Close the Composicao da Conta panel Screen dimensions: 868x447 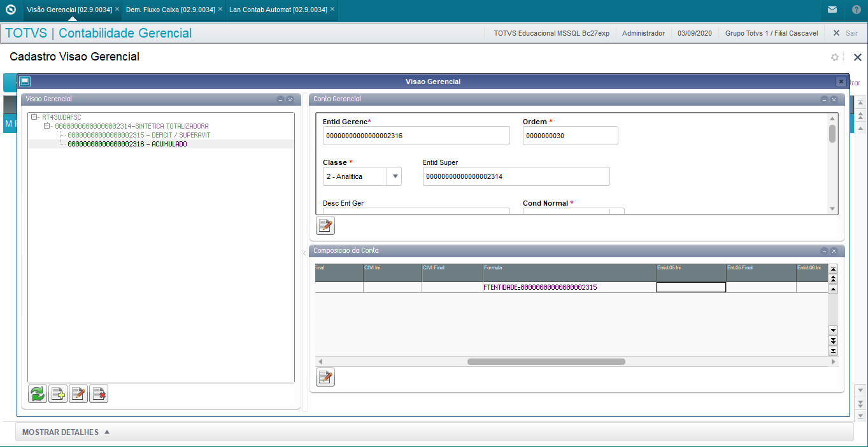click(x=834, y=251)
